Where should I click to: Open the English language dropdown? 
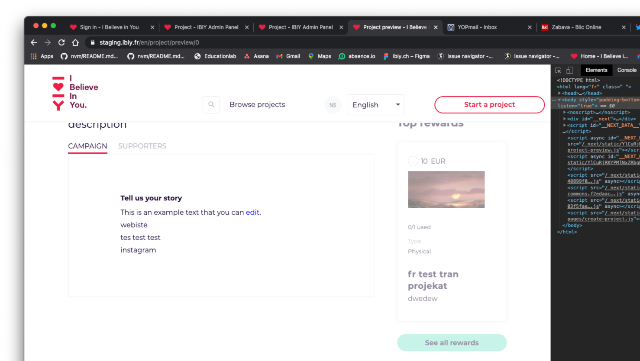376,105
